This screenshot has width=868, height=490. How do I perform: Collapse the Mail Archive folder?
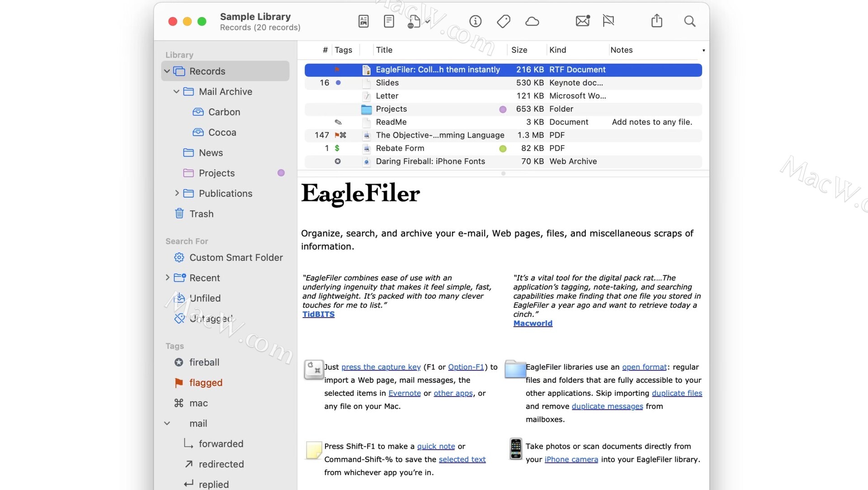pyautogui.click(x=176, y=92)
